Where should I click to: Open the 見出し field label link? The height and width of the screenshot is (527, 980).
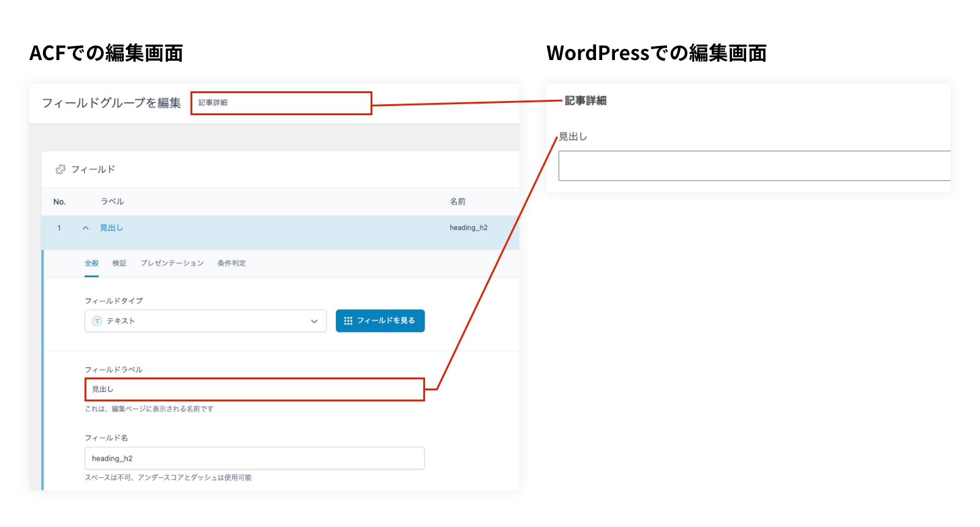point(111,228)
